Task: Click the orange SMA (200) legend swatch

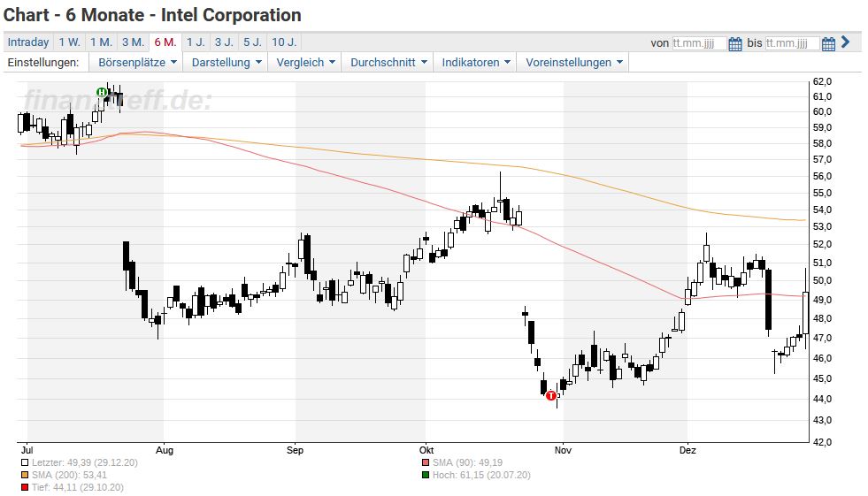Action: 25,475
